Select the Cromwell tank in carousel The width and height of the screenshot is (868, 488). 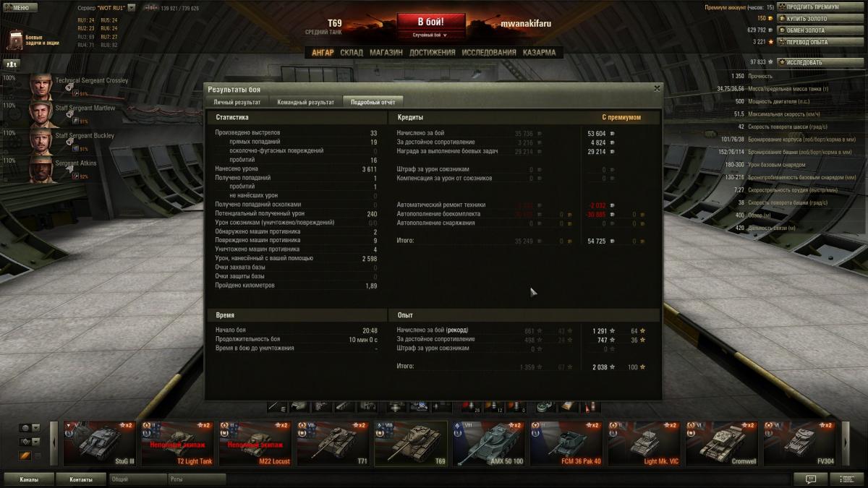pos(722,444)
